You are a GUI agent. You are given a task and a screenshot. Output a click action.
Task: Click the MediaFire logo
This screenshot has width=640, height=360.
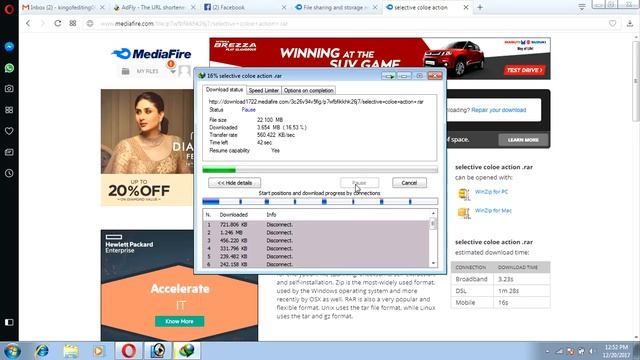[x=151, y=54]
